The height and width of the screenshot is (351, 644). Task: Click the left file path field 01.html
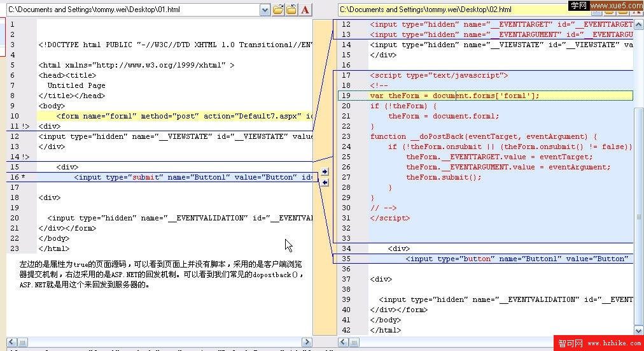click(x=133, y=10)
